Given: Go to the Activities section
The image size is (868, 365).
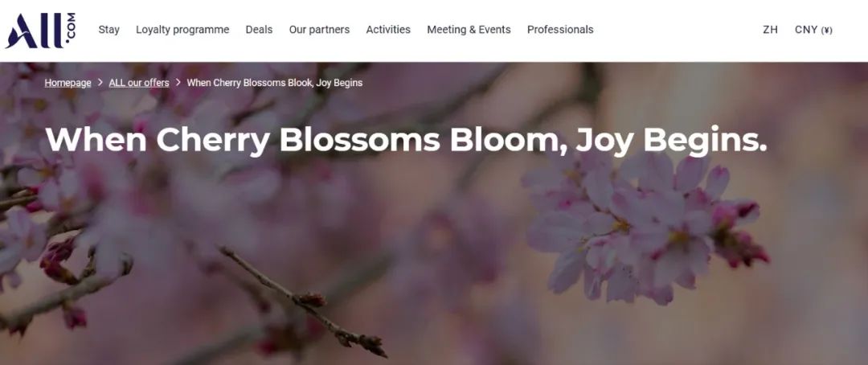Looking at the screenshot, I should point(388,30).
